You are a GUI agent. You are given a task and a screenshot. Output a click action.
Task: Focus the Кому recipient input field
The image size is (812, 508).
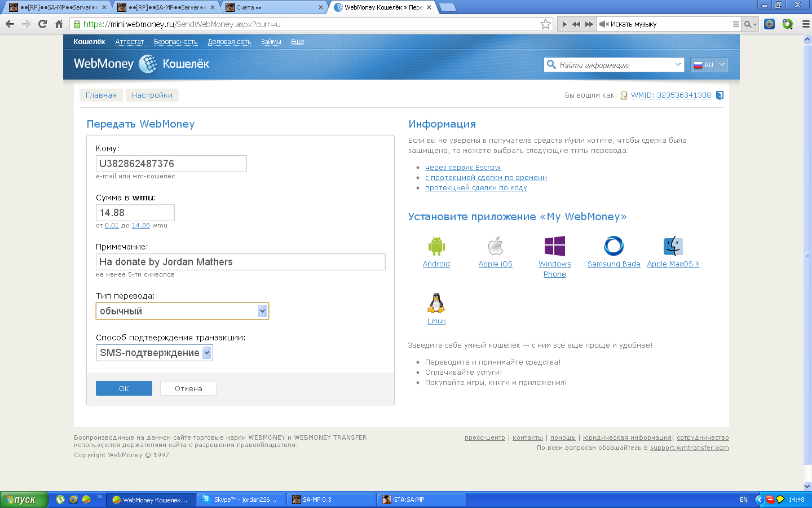[x=171, y=164]
